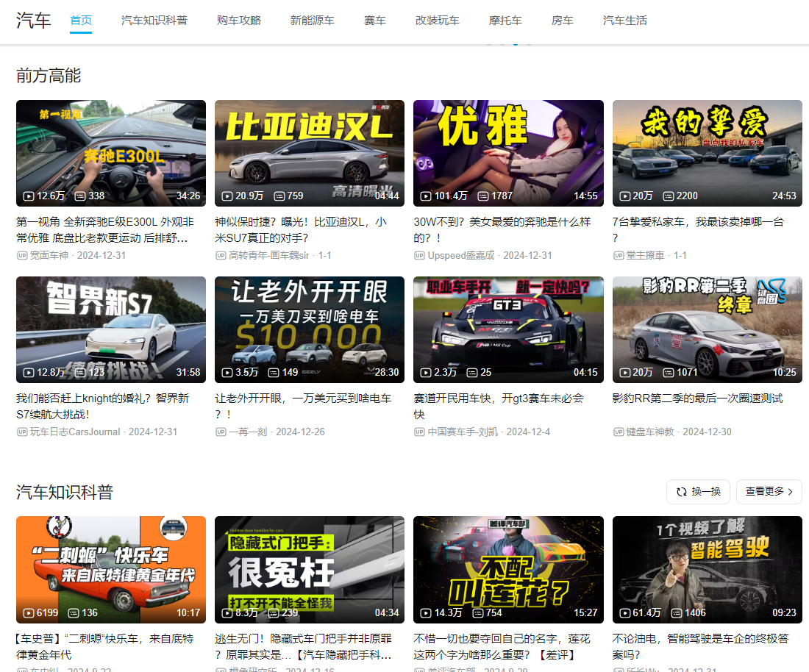The image size is (809, 672).
Task: Click title 逃生无门！隐藏式车门把手
Action: click(303, 647)
